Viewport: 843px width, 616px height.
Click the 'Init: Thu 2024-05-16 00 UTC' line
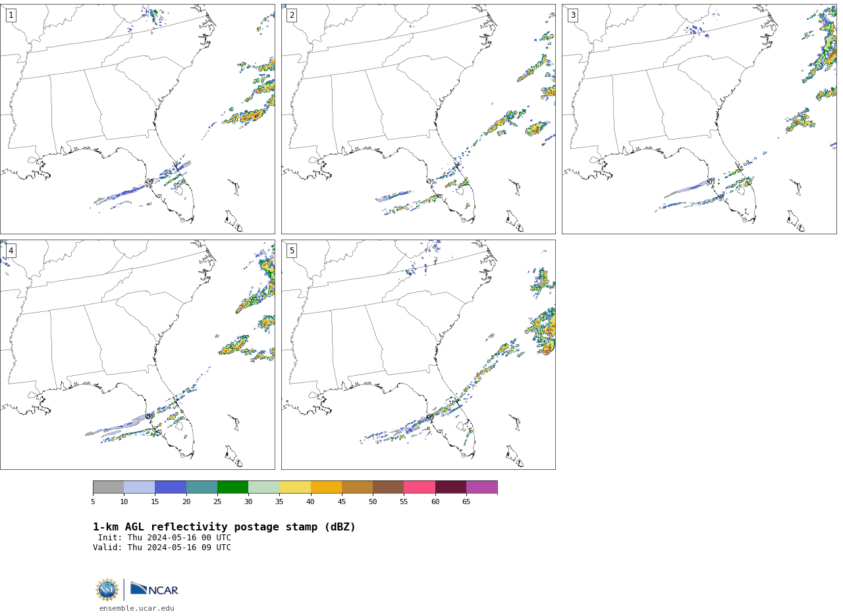[165, 538]
